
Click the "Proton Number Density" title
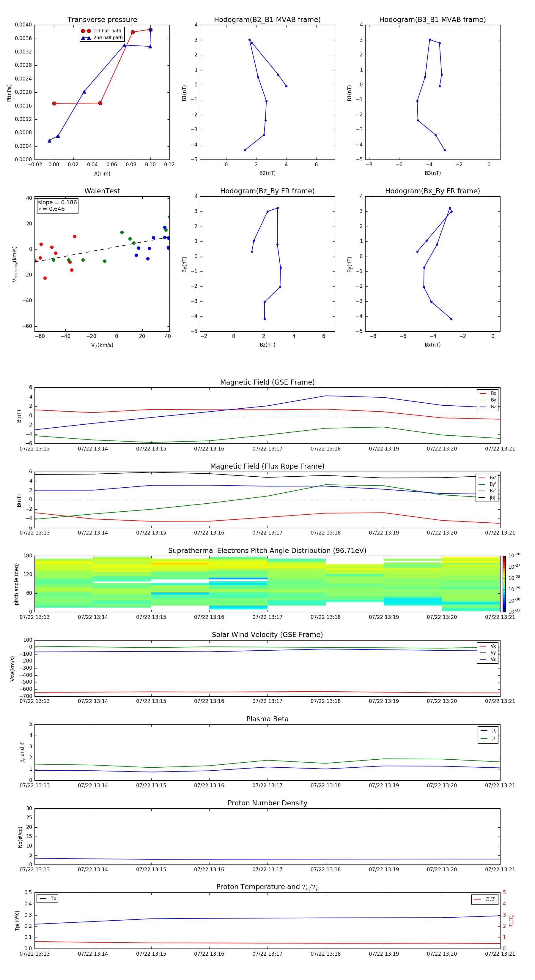point(267,803)
